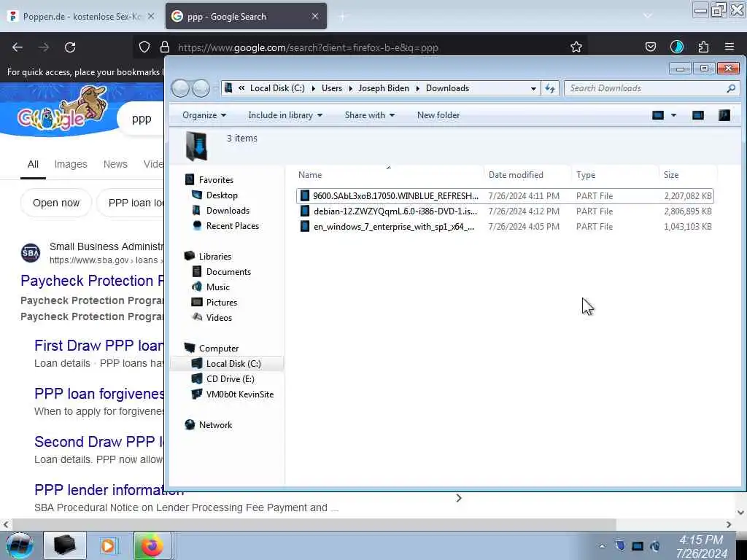Open Images tab in Google results
Viewport: 747px width, 560px height.
71,164
